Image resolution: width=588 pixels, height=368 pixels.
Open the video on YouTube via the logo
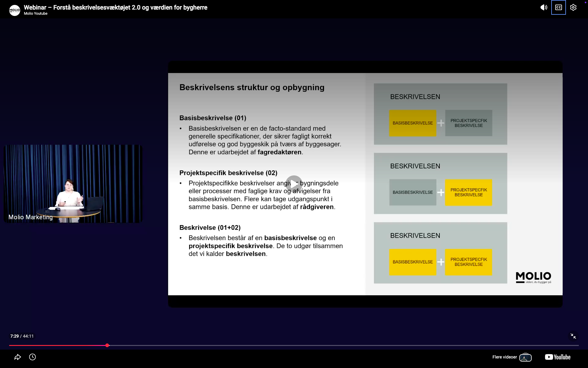coord(558,357)
